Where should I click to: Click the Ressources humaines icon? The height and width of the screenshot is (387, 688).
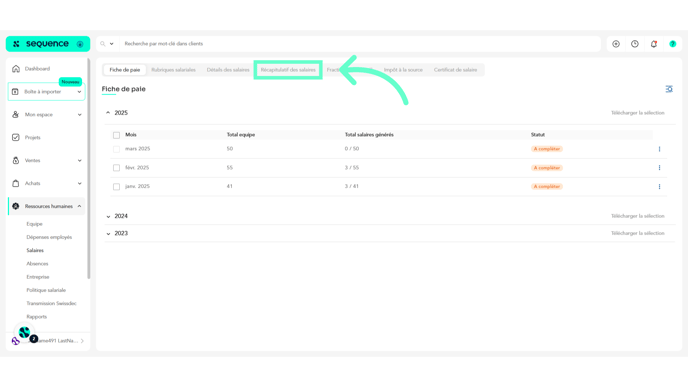tap(16, 206)
